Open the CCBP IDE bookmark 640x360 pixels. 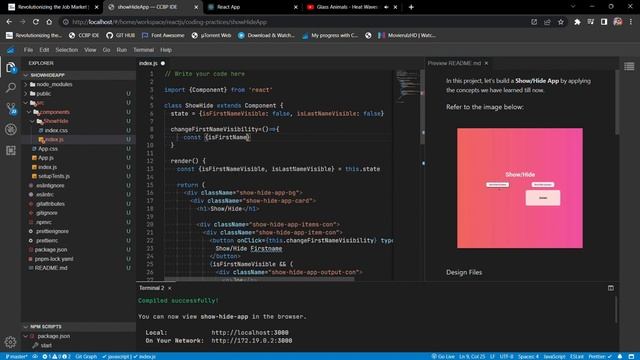(x=84, y=36)
